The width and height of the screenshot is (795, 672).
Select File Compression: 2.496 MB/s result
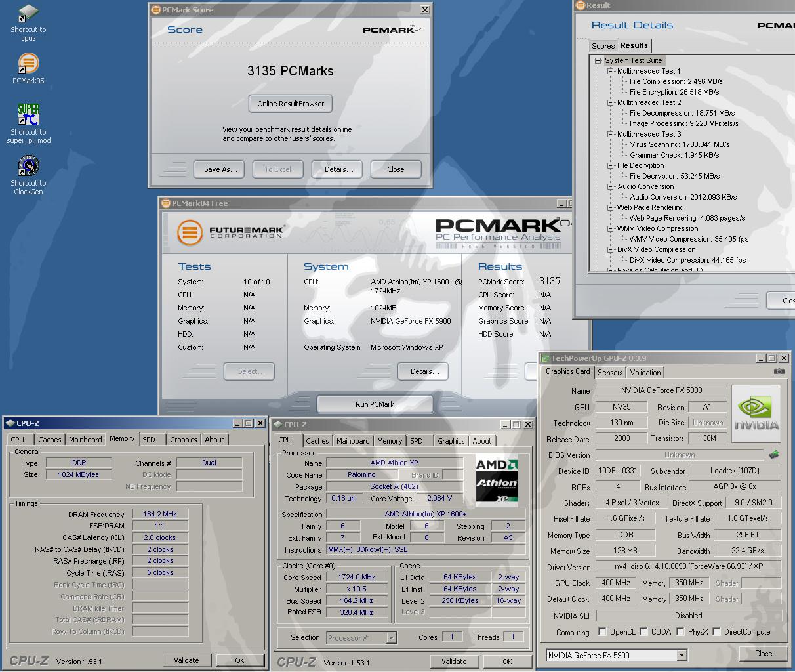[x=676, y=81]
